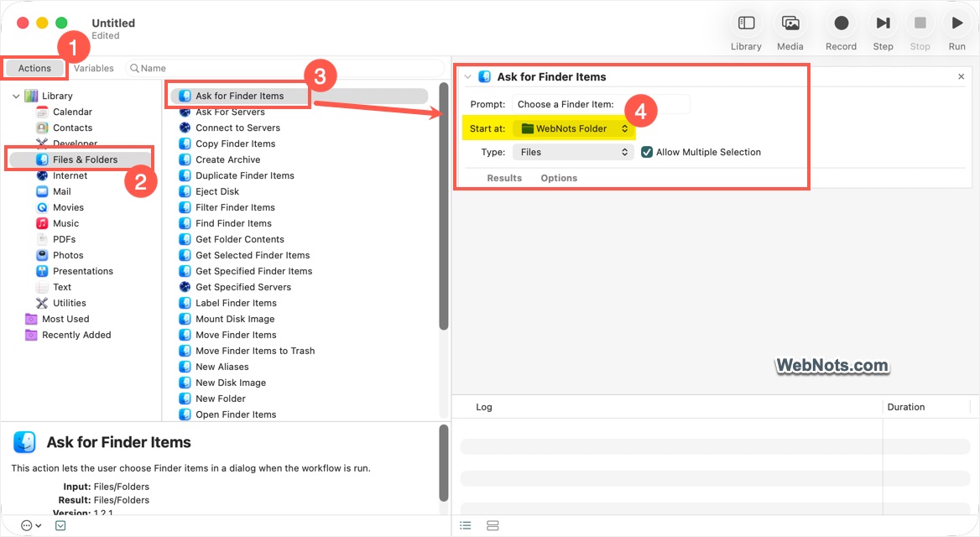980x537 pixels.
Task: Select the Copy Finder Items action
Action: point(235,143)
